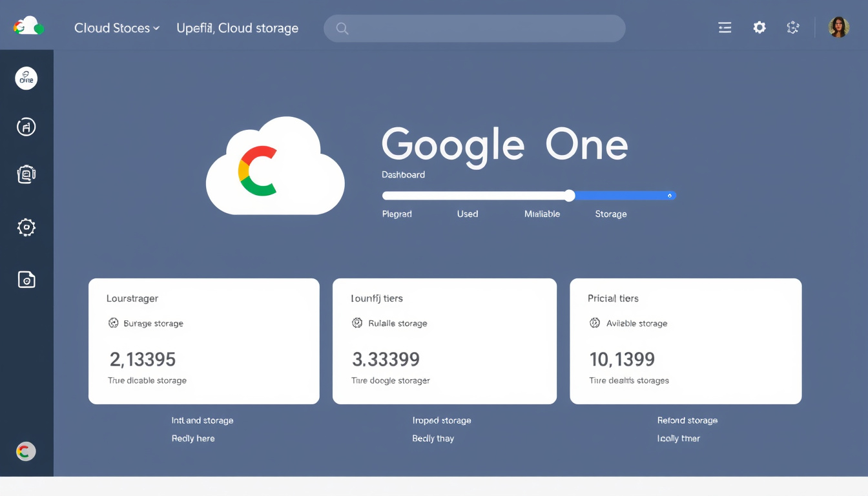Open the user profile avatar
Screen dimensions: 868x496
[839, 27]
